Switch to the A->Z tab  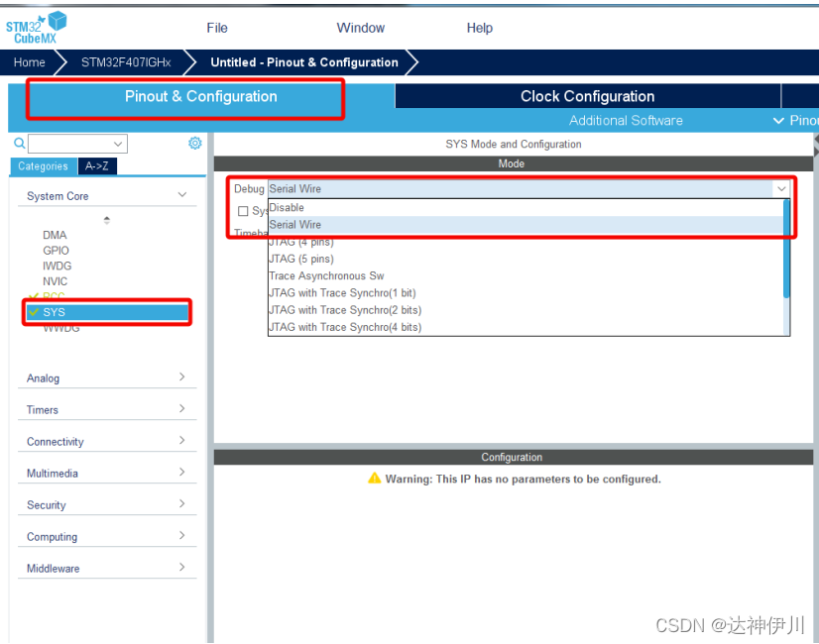pyautogui.click(x=97, y=166)
